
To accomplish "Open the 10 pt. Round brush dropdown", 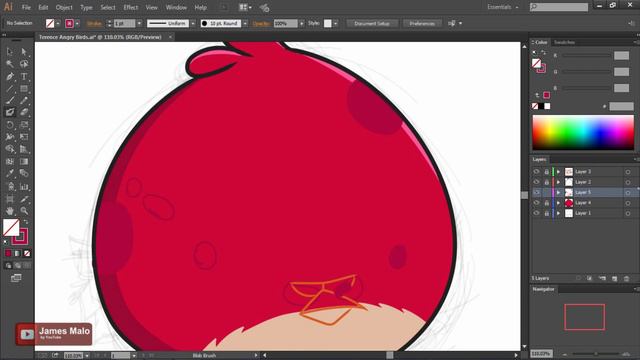I will pyautogui.click(x=245, y=24).
